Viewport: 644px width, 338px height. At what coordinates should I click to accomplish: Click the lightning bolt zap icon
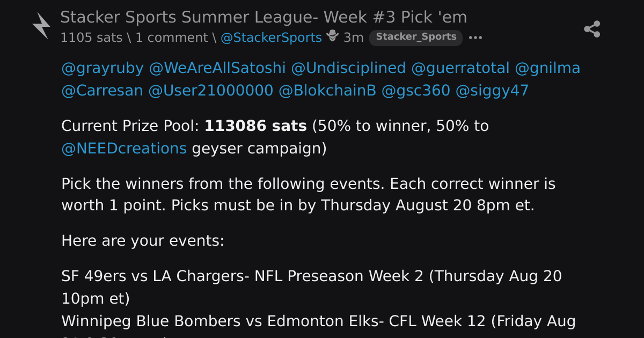coord(41,26)
